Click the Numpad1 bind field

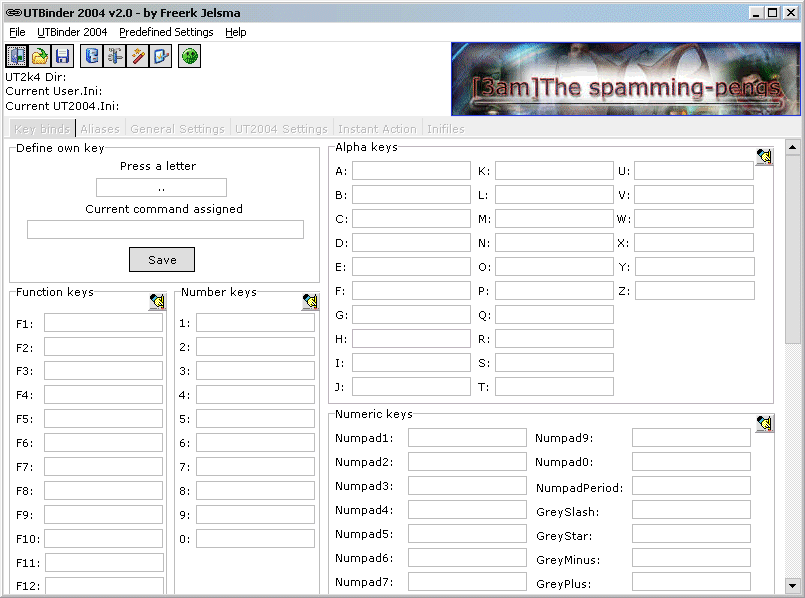pos(467,438)
